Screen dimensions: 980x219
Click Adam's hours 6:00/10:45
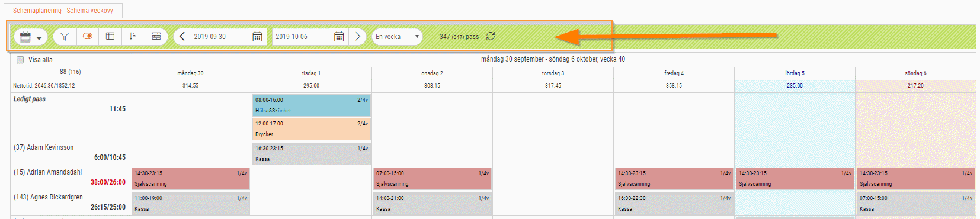pos(110,157)
